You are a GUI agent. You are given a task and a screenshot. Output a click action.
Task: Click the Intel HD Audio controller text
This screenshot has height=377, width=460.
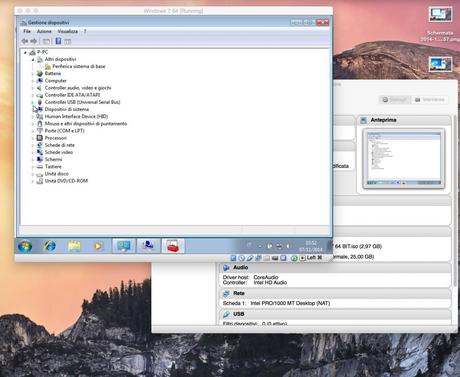point(270,282)
